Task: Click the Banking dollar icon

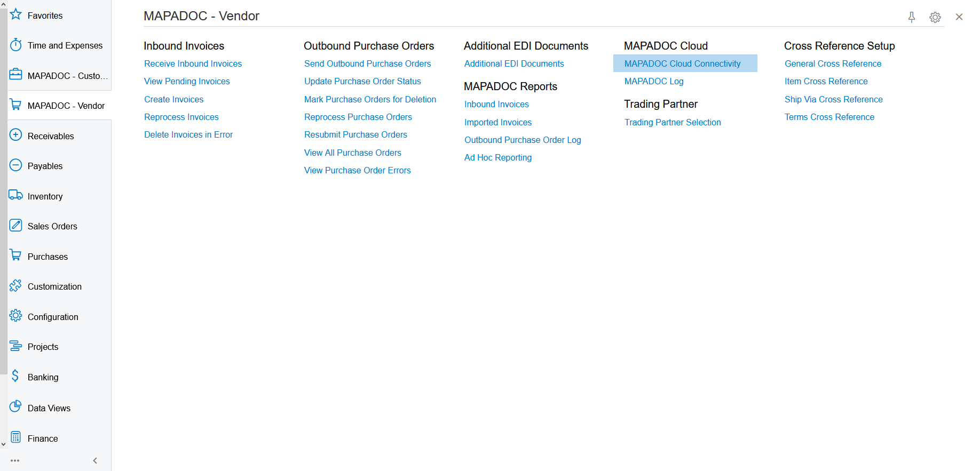Action: point(15,376)
